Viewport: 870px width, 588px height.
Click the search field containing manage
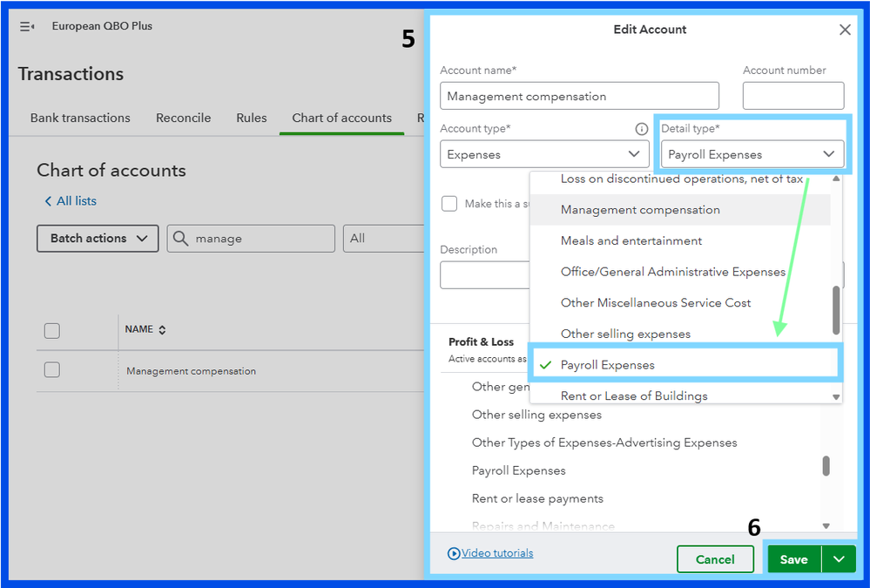point(251,238)
